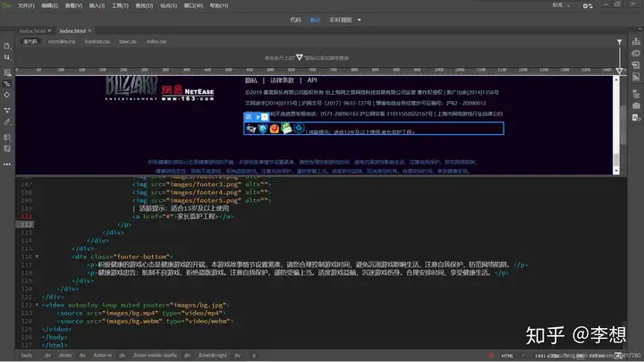This screenshot has height=362, width=644.
Task: Click the orange footer badge image in preview
Action: click(x=275, y=129)
